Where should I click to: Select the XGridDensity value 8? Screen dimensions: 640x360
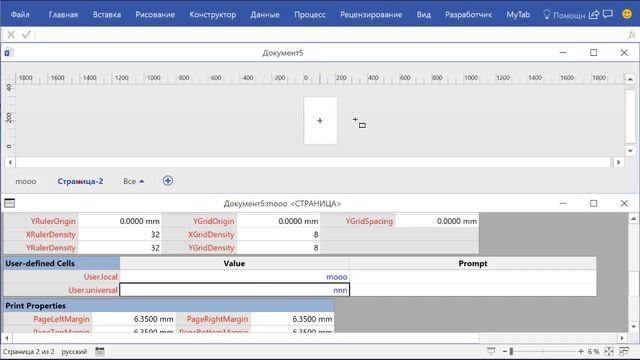click(278, 234)
